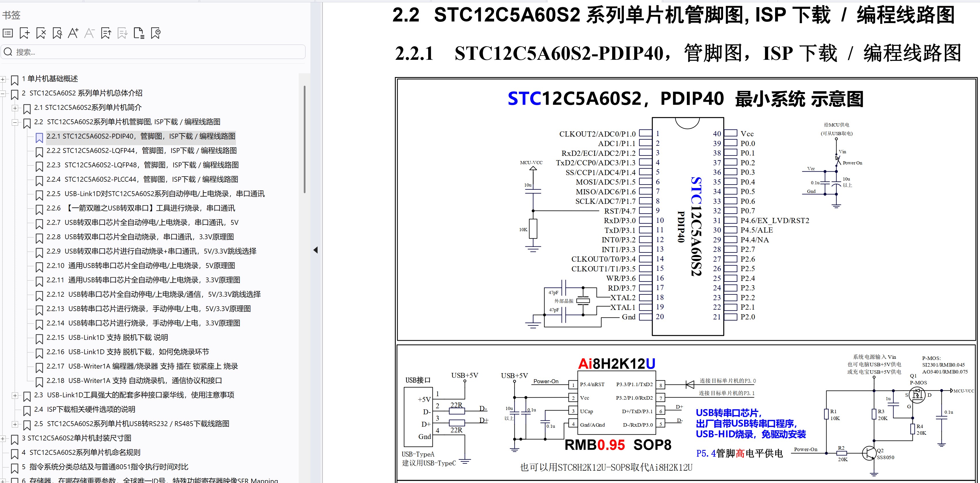Click the collapse bookmarks upward icon
This screenshot has height=483, width=980.
click(106, 34)
